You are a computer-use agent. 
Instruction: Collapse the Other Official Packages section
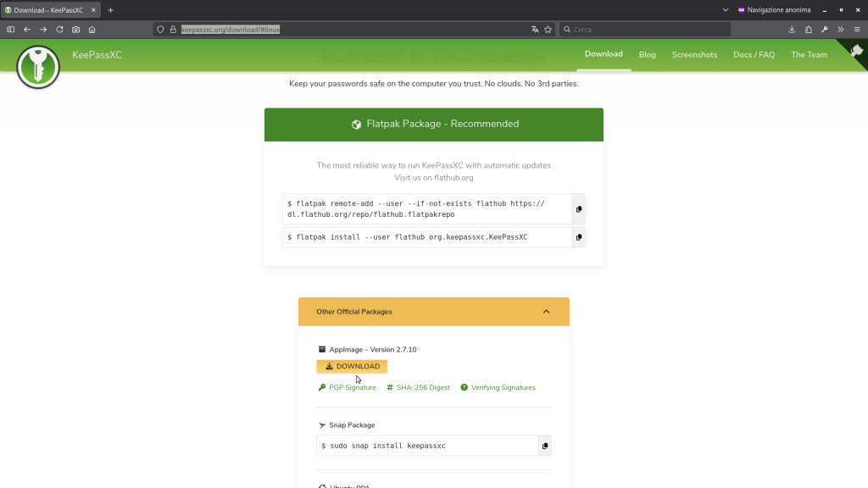tap(547, 312)
